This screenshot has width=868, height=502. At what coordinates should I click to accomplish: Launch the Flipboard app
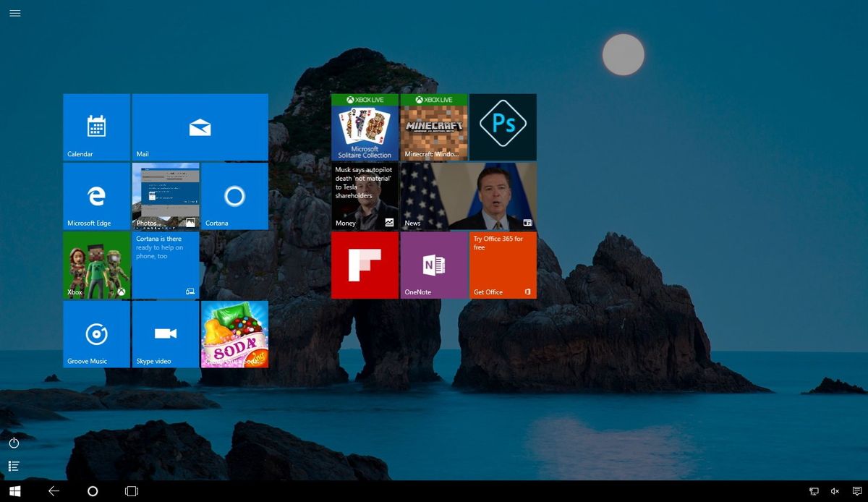(365, 265)
